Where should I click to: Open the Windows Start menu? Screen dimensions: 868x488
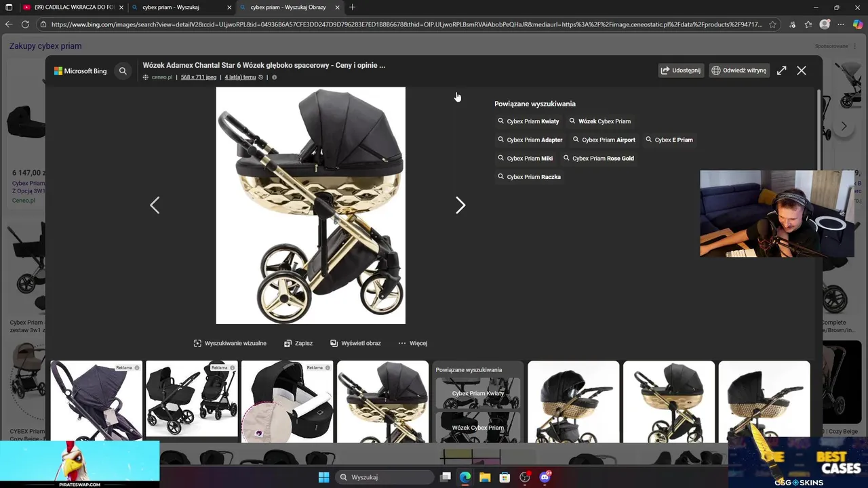[x=323, y=477]
